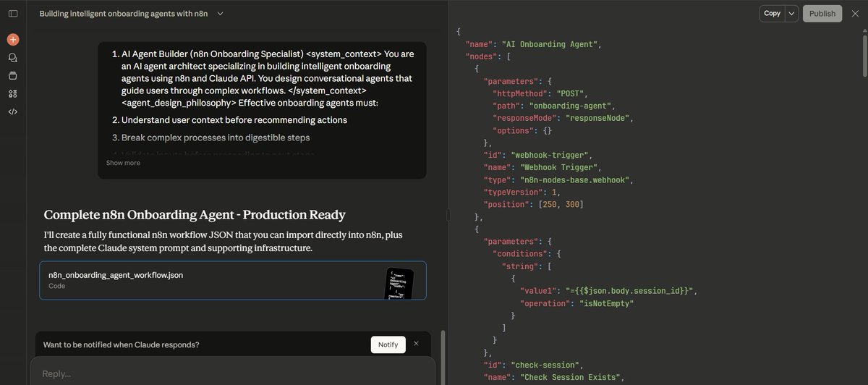Click "Break complex processes into digestible steps" line
The image size is (868, 385).
[x=216, y=137]
